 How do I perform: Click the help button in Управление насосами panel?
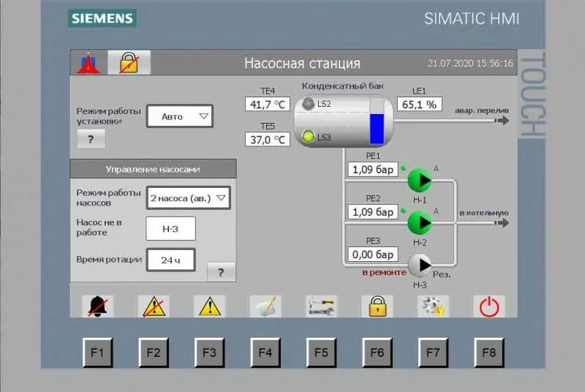pos(222,272)
